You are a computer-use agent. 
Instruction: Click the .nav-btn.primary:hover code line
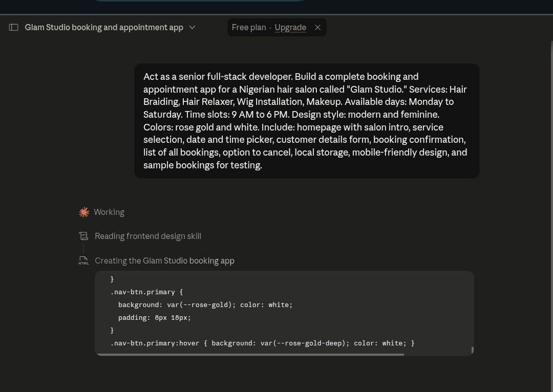262,343
